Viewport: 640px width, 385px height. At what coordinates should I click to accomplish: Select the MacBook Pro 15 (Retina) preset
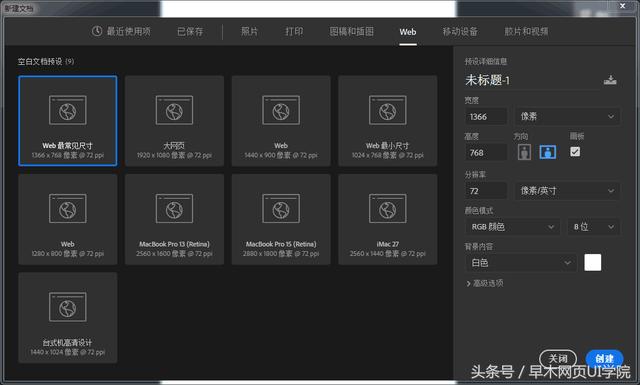coord(281,219)
